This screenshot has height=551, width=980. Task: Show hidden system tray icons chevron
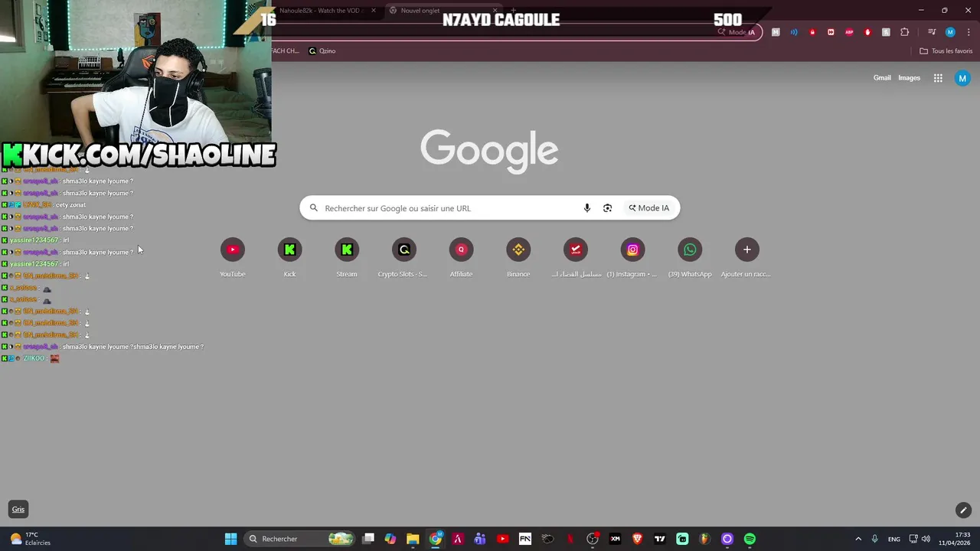[858, 539]
